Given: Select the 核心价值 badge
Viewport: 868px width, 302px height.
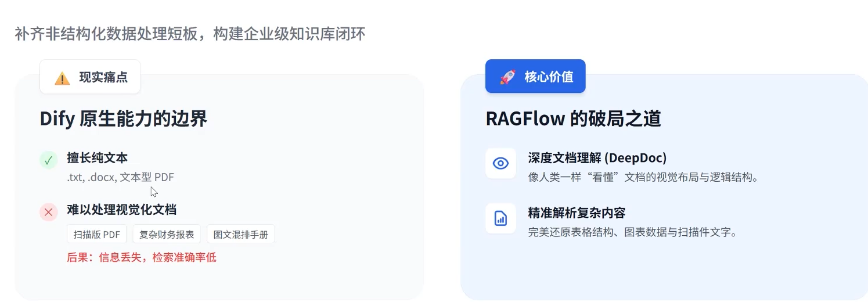Looking at the screenshot, I should tap(535, 76).
